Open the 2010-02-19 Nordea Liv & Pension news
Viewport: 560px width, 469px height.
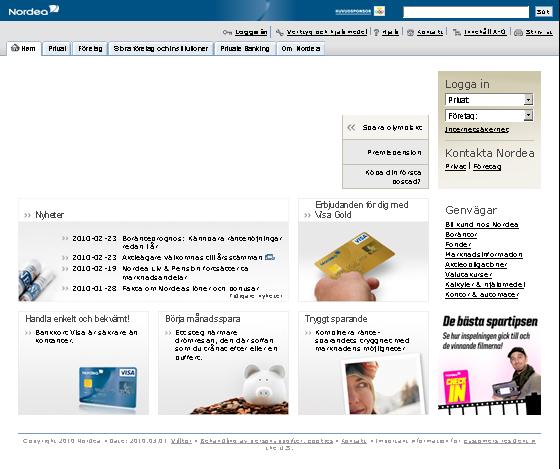(185, 273)
